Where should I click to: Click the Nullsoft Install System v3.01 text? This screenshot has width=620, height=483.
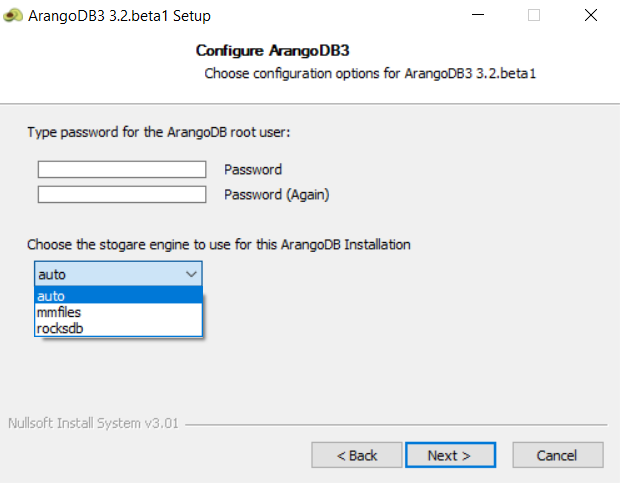pyautogui.click(x=93, y=423)
